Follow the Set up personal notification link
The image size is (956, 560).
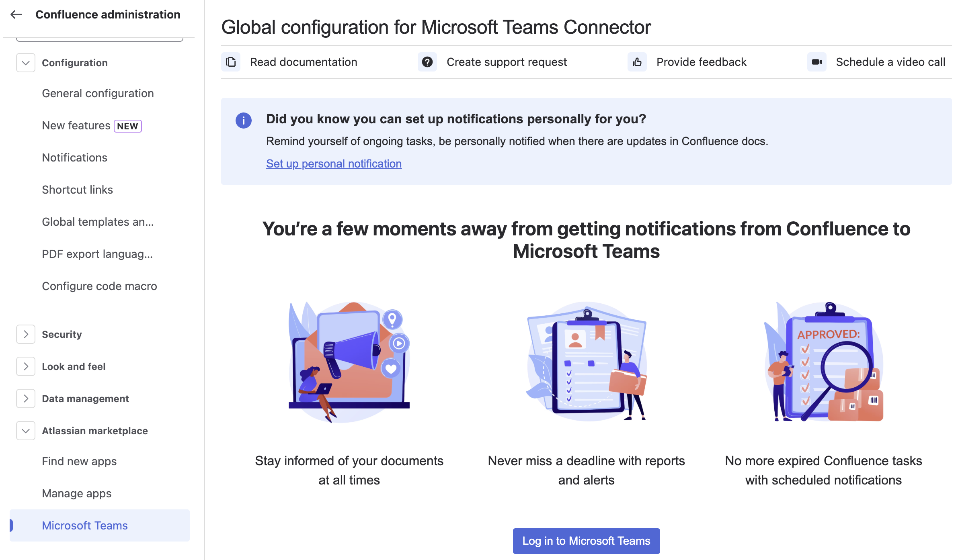click(334, 164)
